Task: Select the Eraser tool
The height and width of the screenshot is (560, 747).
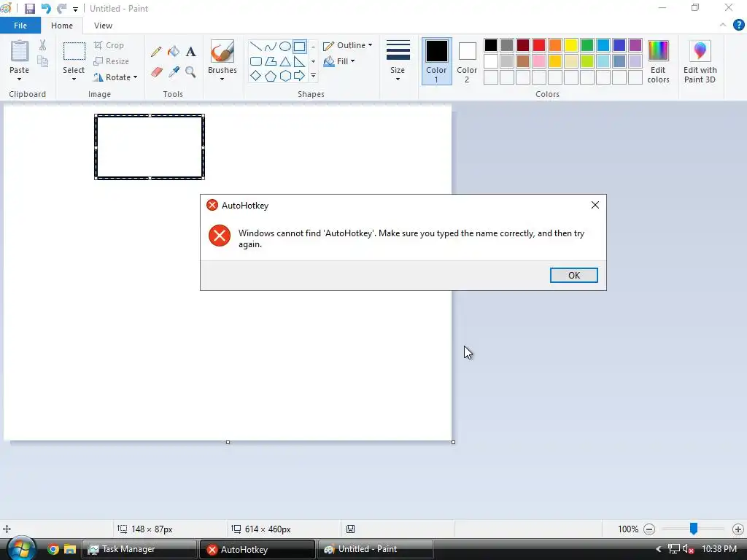Action: pyautogui.click(x=156, y=72)
